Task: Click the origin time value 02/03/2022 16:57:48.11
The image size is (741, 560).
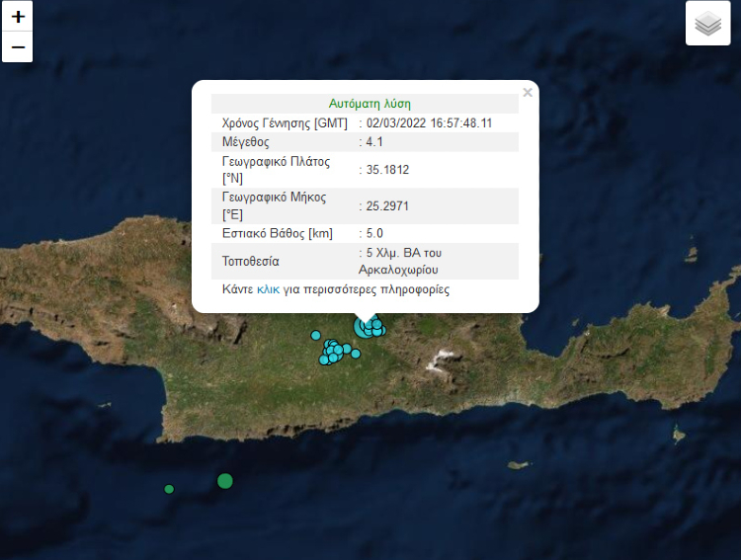Action: (x=429, y=123)
